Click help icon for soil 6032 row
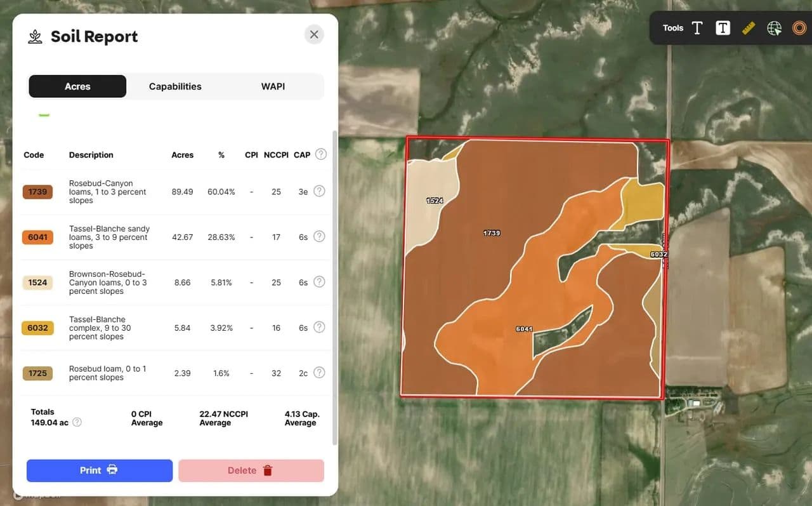 [x=319, y=328]
